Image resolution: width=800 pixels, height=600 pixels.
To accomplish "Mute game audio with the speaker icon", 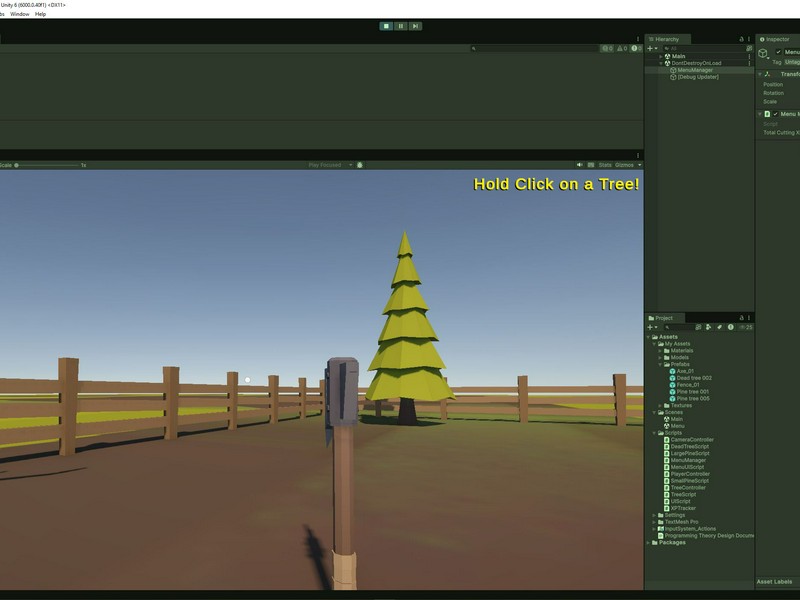I will [x=580, y=165].
